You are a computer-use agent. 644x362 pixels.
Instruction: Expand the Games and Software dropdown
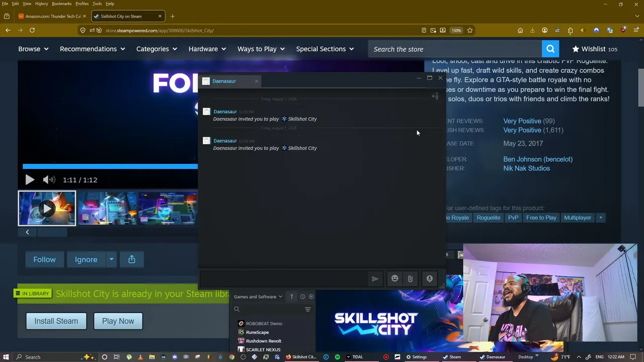pos(258,297)
